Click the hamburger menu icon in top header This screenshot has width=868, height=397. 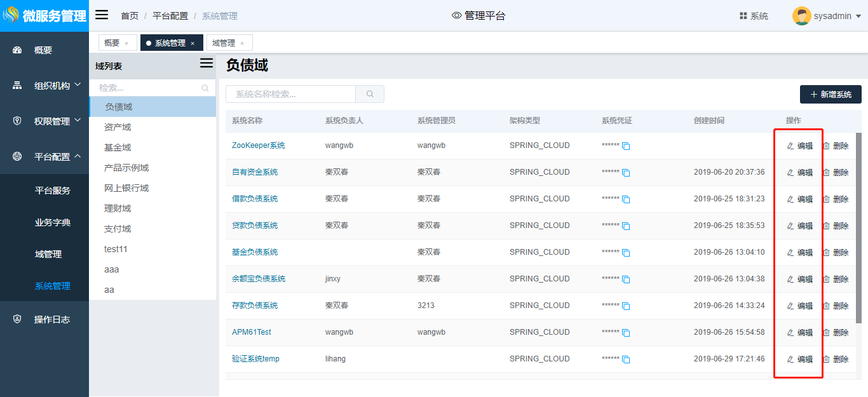(x=102, y=15)
